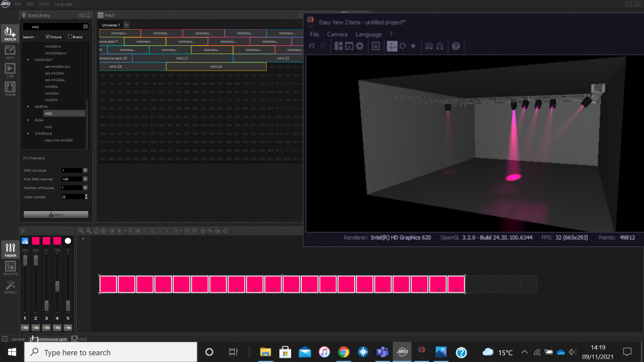Click the select pointer tool icon
This screenshot has width=644, height=362.
(119, 231)
